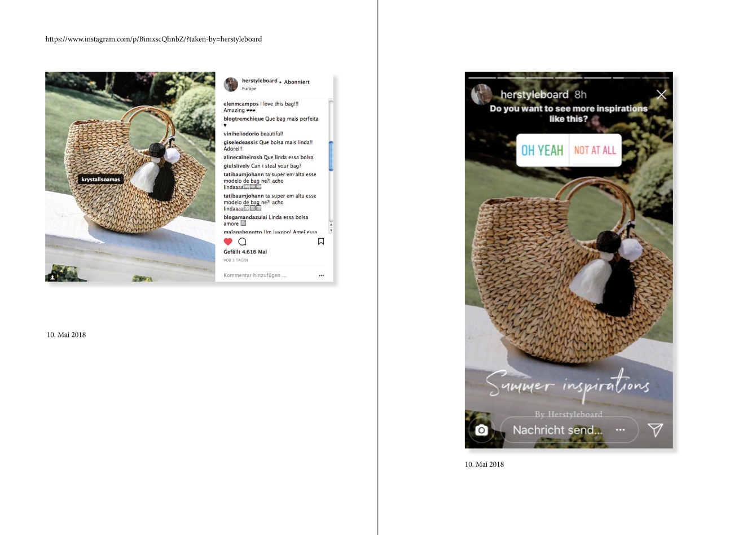Click the story progress bar segments

coord(569,77)
